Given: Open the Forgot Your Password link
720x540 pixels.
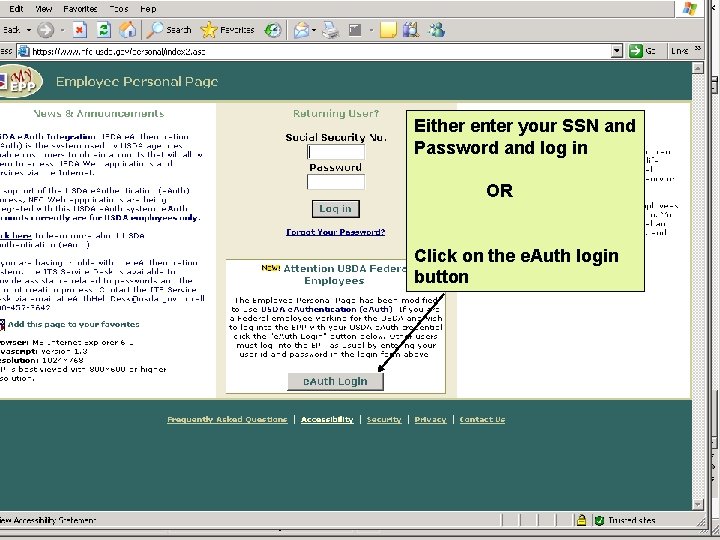Looking at the screenshot, I should tap(335, 232).
